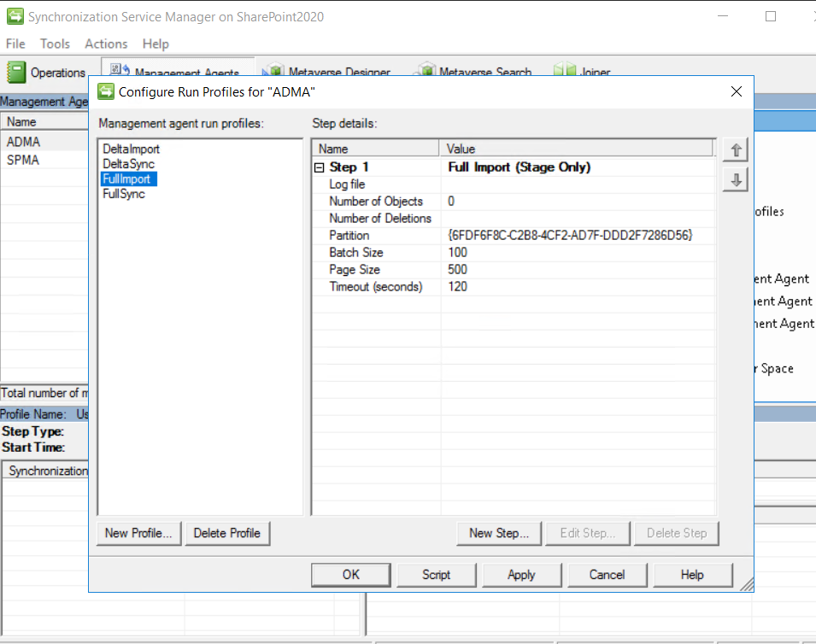Viewport: 816px width, 644px height.
Task: Close the Configure Run Profiles dialog
Action: pyautogui.click(x=736, y=92)
